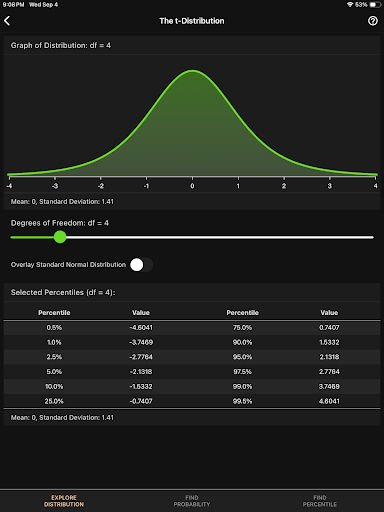Click the 0 tick label on the graph axis
This screenshot has width=384, height=512.
192,186
